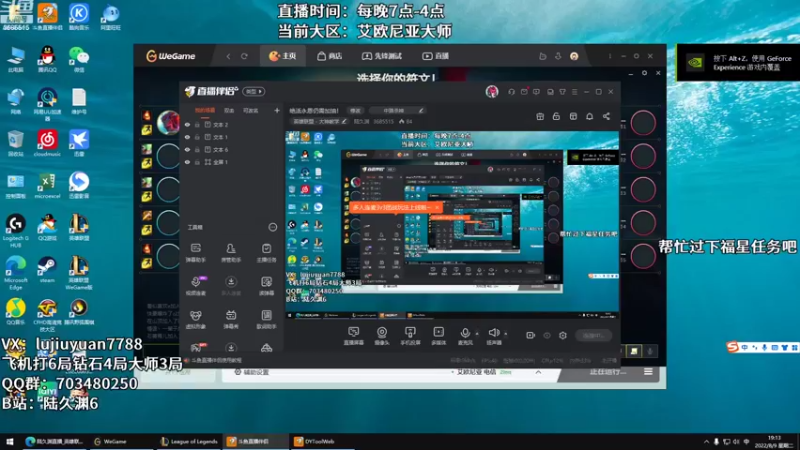Open the notification bell in stream companion
Image resolution: width=800 pixels, height=450 pixels.
tap(589, 116)
